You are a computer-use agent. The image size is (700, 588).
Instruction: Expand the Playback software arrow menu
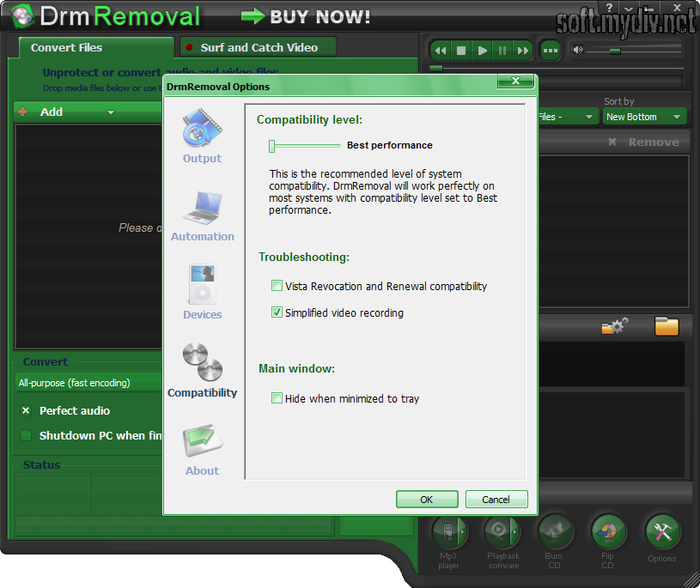[514, 532]
